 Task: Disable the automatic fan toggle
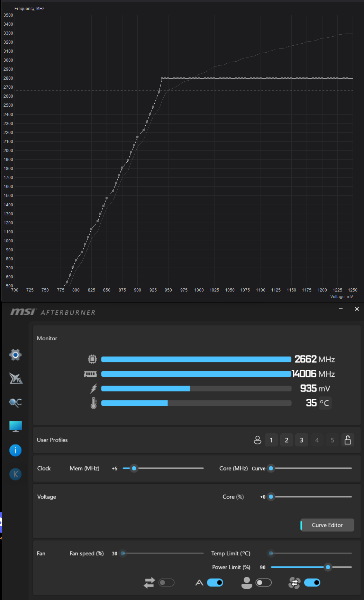(215, 582)
